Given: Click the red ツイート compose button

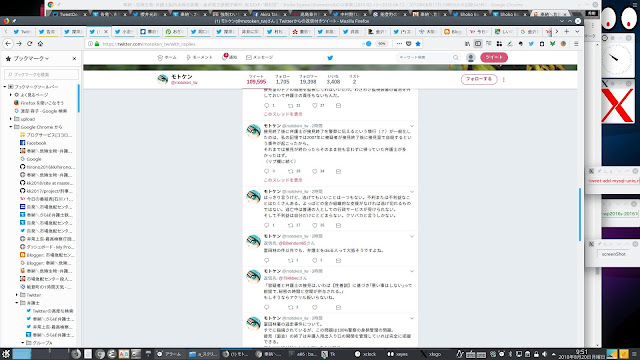Looking at the screenshot, I should coord(494,57).
